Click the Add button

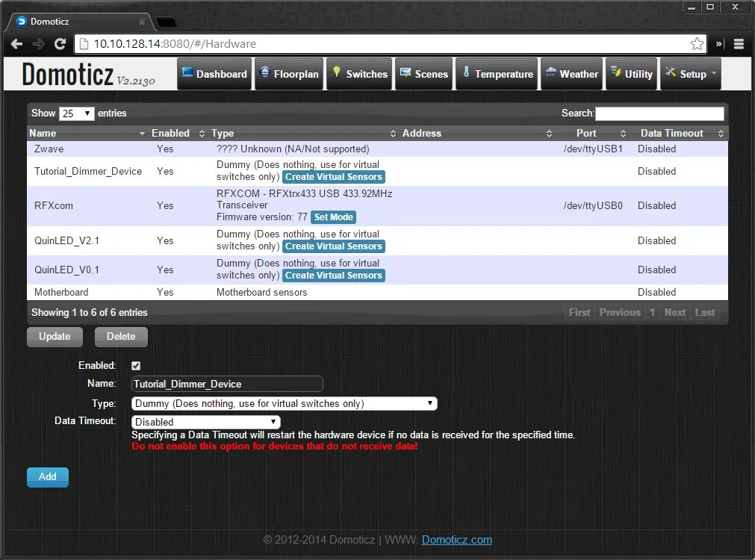click(48, 477)
